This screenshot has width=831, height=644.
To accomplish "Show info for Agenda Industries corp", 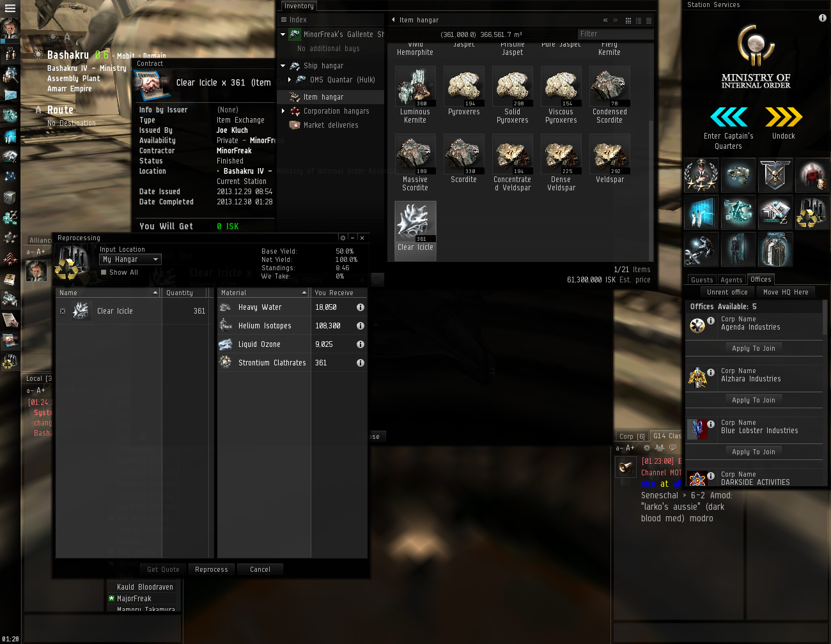I will point(711,321).
